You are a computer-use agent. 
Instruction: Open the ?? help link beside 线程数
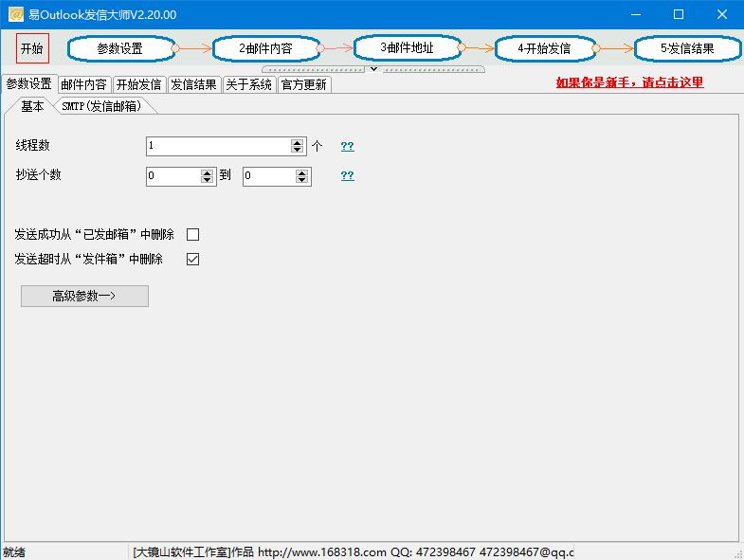coord(347,146)
